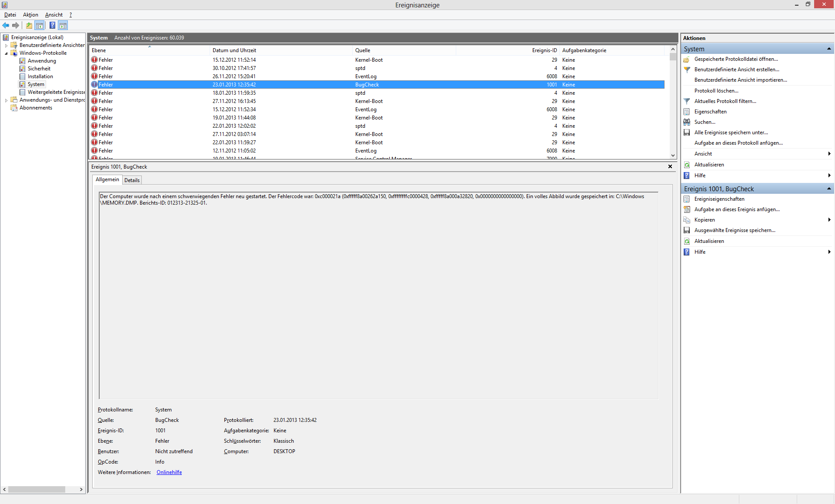Screen dimensions: 835x504
Task: Open the Aktion menu
Action: (30, 15)
